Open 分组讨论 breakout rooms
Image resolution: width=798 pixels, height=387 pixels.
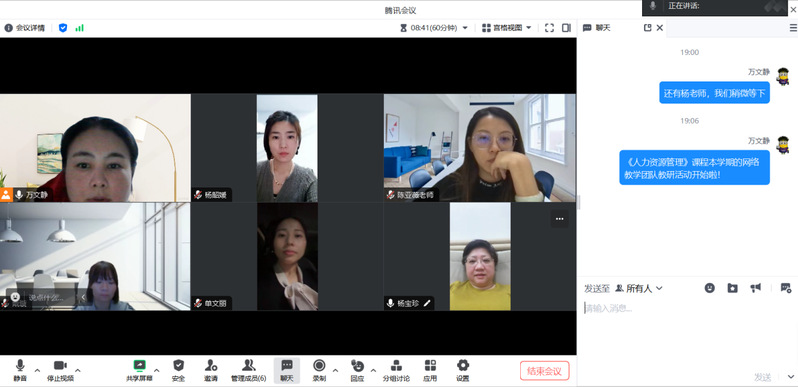[x=396, y=371]
